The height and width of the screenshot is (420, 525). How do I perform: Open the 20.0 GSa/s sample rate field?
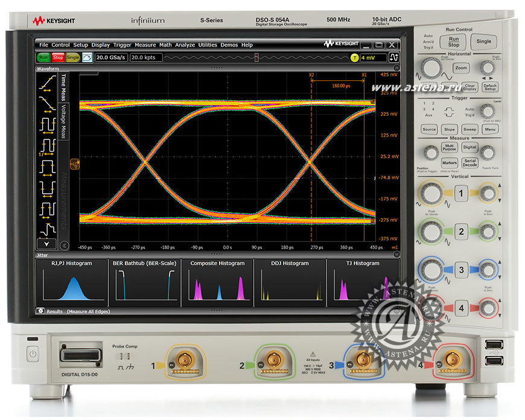[111, 57]
